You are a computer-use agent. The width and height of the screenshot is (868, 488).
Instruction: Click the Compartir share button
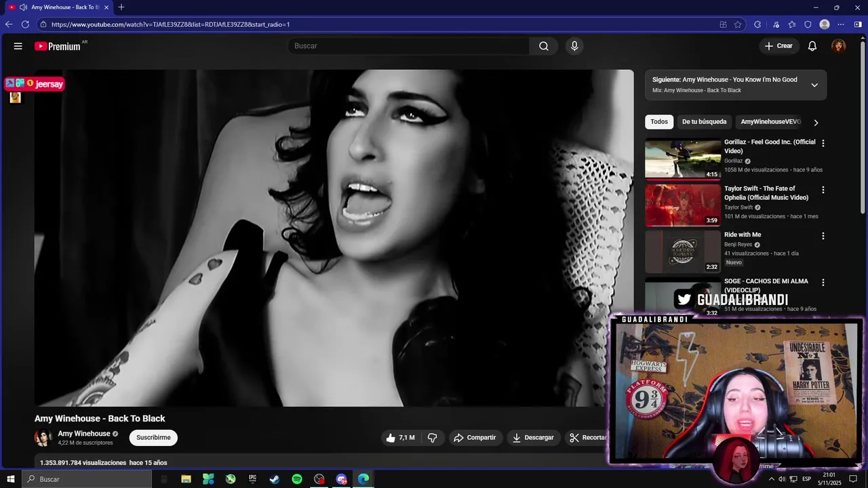coord(475,438)
